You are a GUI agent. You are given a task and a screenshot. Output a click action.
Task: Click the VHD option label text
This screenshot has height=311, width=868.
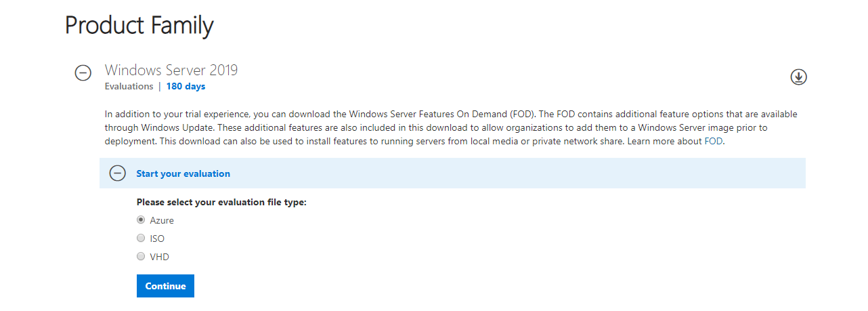click(159, 257)
